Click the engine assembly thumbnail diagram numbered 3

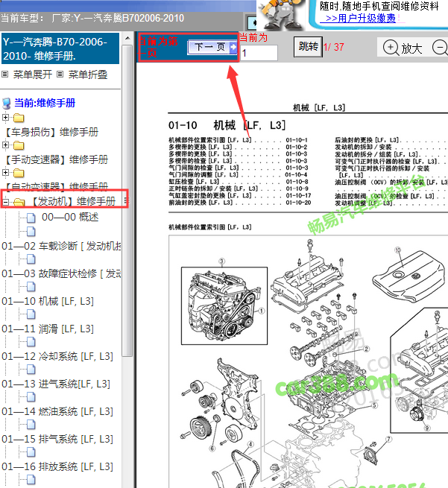[x=224, y=305]
